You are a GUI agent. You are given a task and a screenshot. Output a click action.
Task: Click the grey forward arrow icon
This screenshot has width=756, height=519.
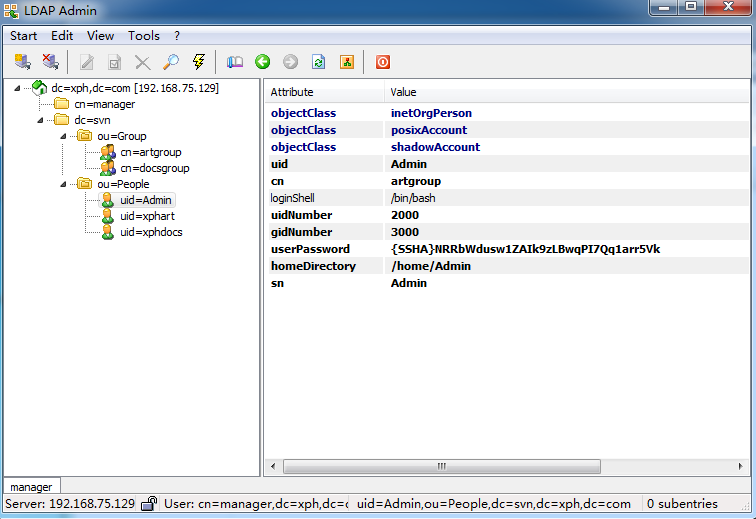[290, 62]
